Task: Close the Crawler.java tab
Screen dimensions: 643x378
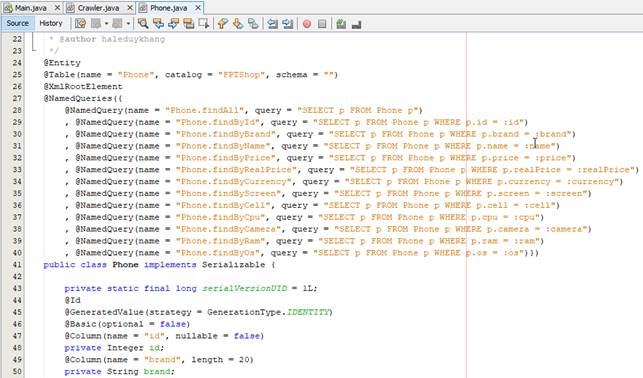Action: [x=130, y=8]
